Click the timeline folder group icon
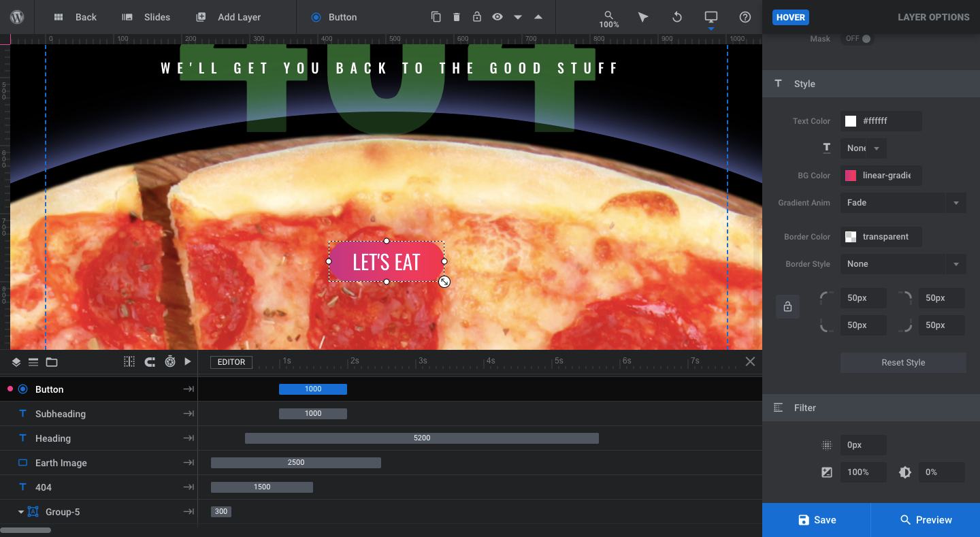The height and width of the screenshot is (537, 980). coord(52,362)
